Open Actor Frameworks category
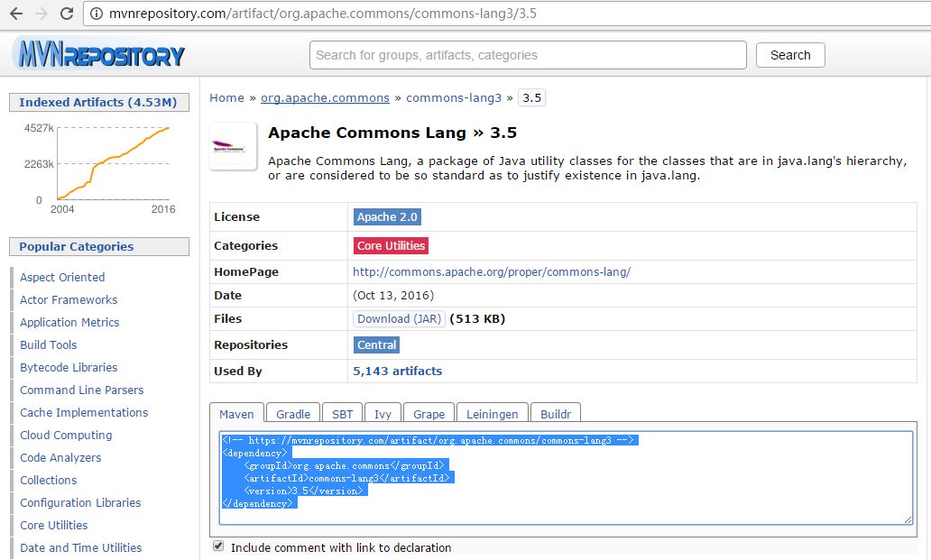 pyautogui.click(x=69, y=299)
